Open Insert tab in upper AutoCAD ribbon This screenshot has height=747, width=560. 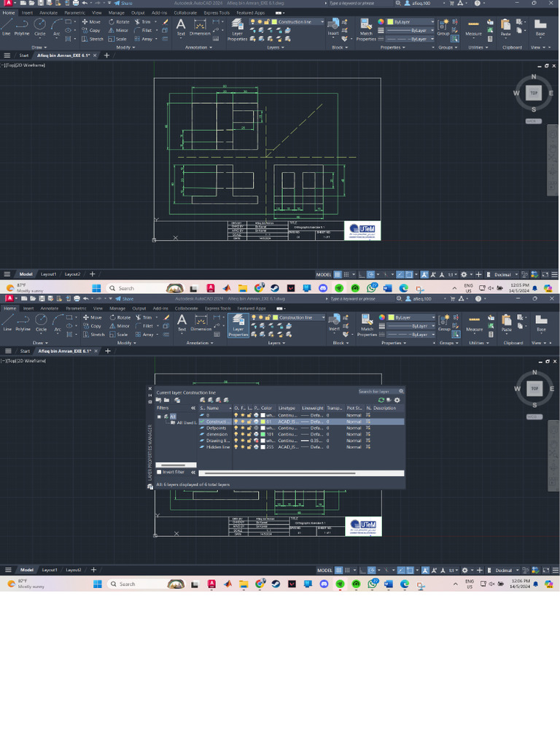[27, 13]
